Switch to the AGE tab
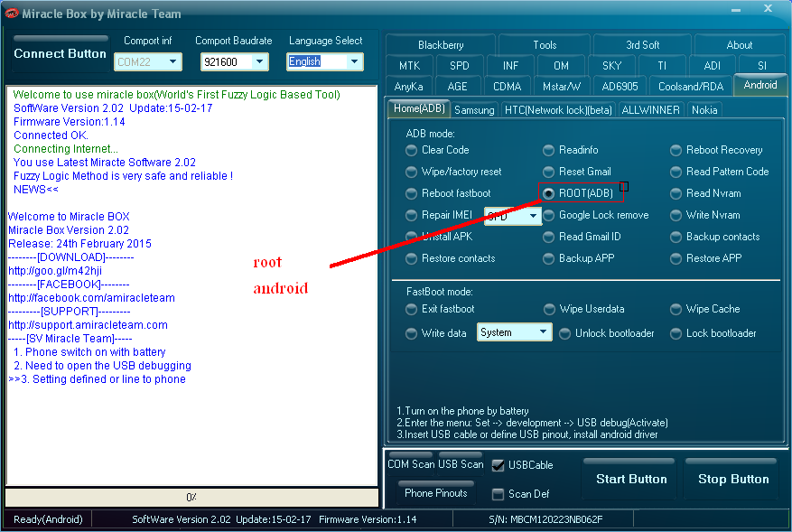The height and width of the screenshot is (532, 792). coord(458,87)
